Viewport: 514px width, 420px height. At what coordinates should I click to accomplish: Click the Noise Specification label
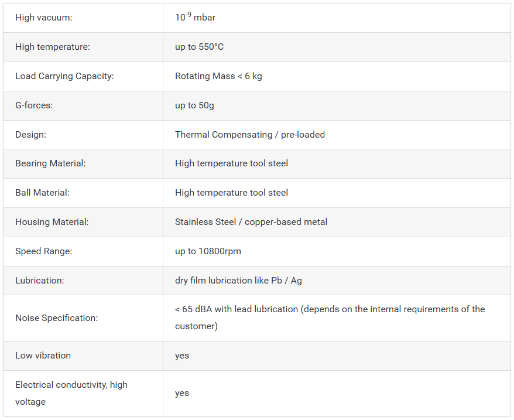click(x=56, y=318)
